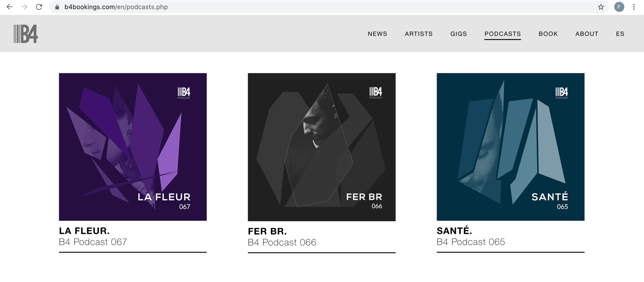Open the Santé podcast cover

pyautogui.click(x=510, y=147)
